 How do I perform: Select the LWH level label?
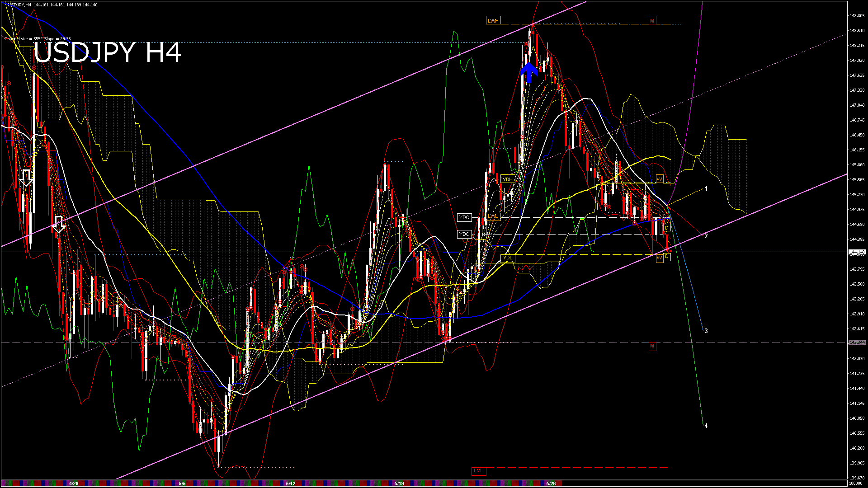(493, 21)
